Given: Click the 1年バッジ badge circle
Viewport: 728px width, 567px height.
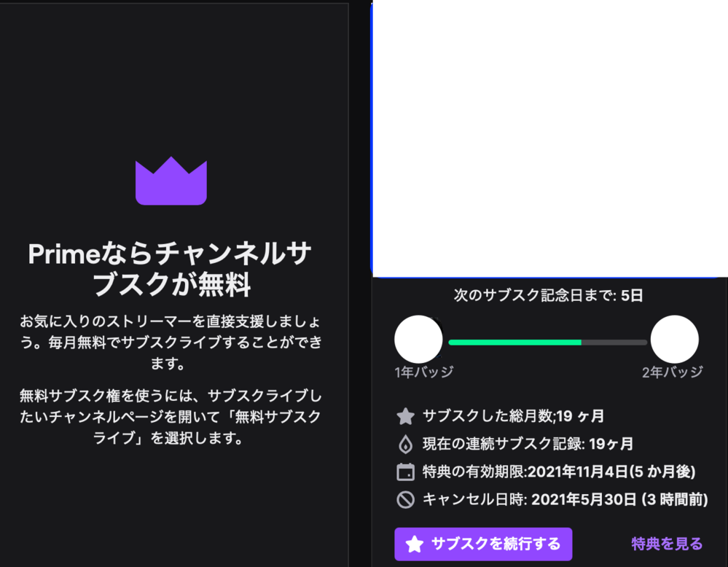Looking at the screenshot, I should (x=418, y=339).
